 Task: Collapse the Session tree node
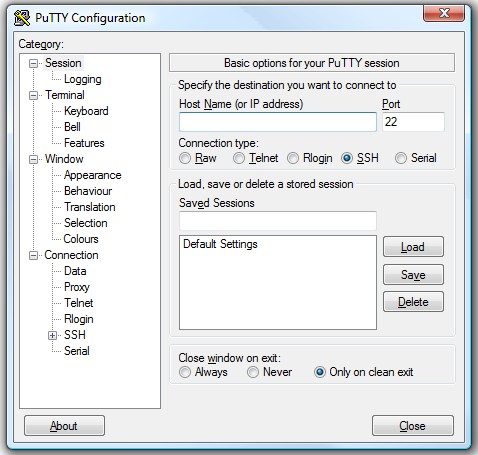(x=33, y=63)
